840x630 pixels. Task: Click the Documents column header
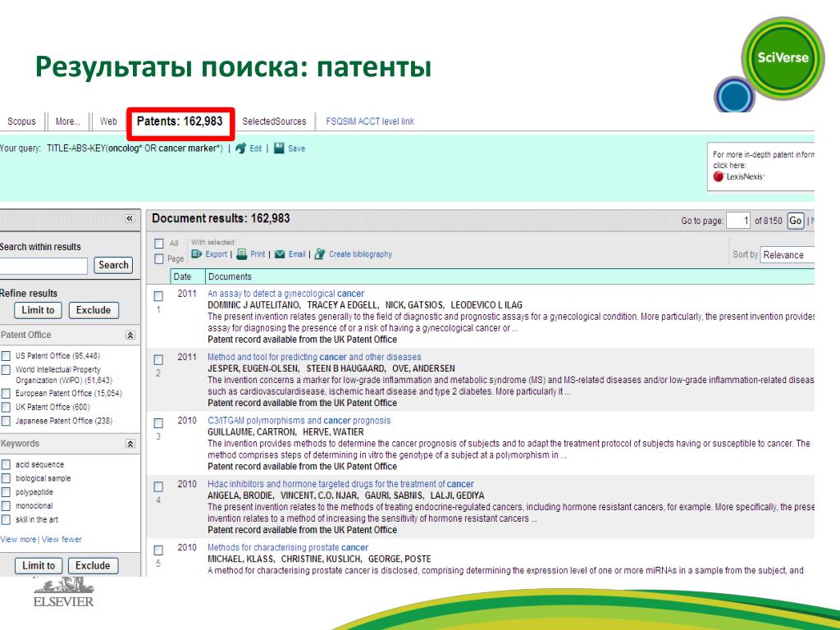[x=510, y=277]
